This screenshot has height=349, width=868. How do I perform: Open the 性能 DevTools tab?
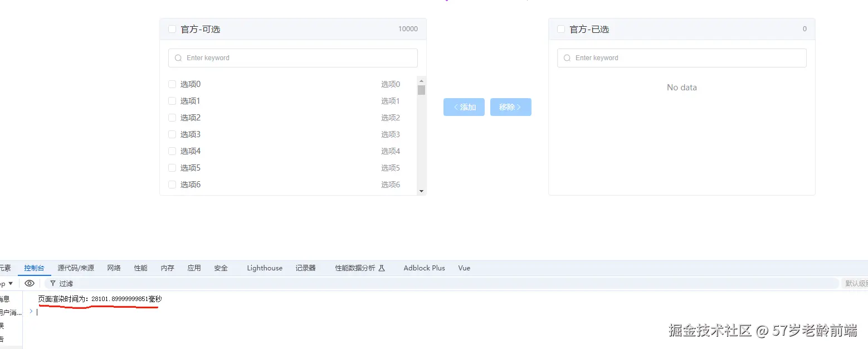click(141, 268)
